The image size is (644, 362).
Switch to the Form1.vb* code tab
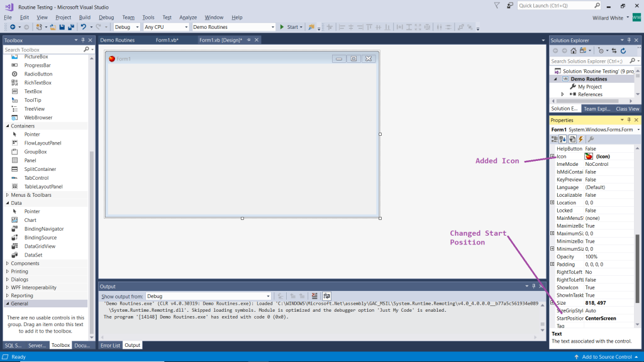click(x=167, y=40)
